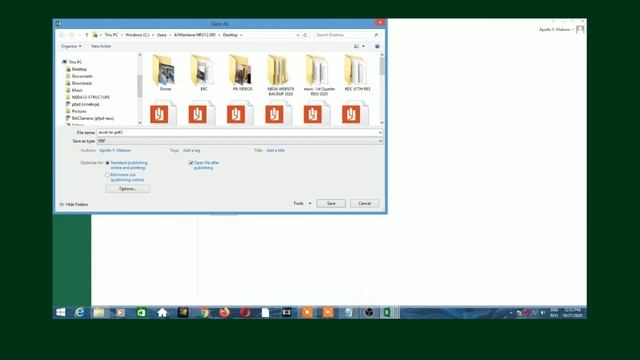Viewport: 640px width, 360px height.
Task: Click Add a tag link
Action: 191,151
